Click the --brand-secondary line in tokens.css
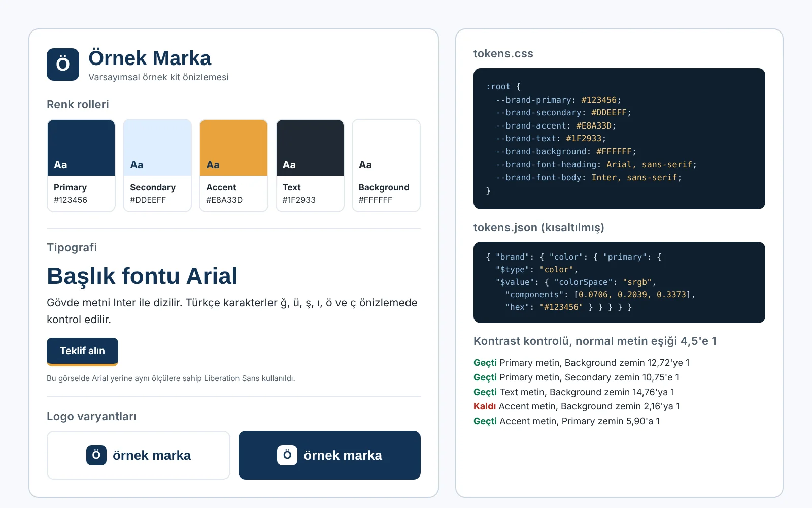Viewport: 812px width, 508px height. [563, 113]
